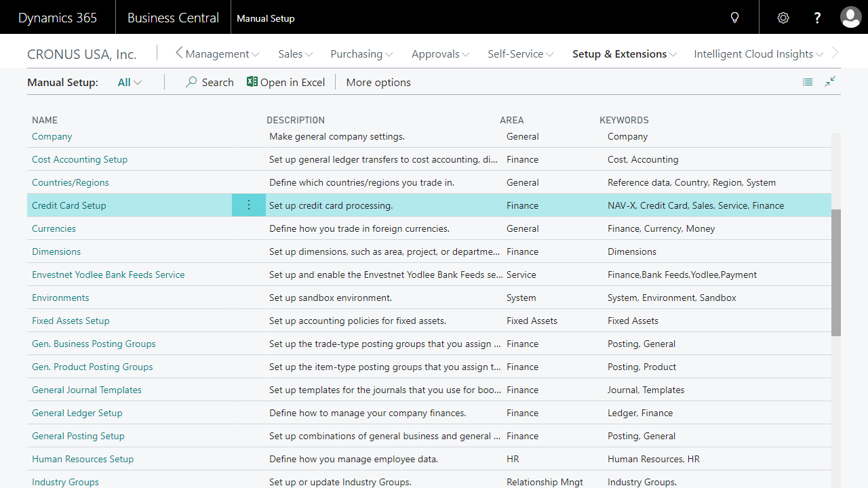
Task: Select 'Cost, Accounting' keywords cell
Action: tap(643, 159)
